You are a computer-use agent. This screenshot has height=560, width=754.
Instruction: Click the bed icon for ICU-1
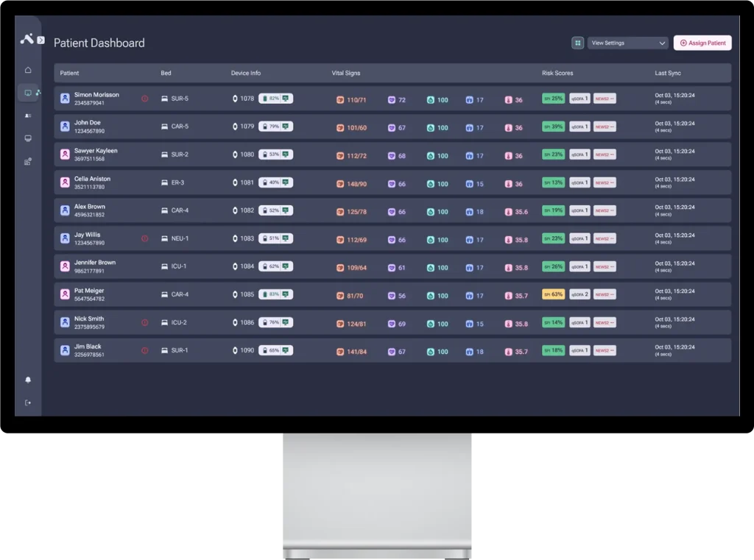(x=165, y=267)
